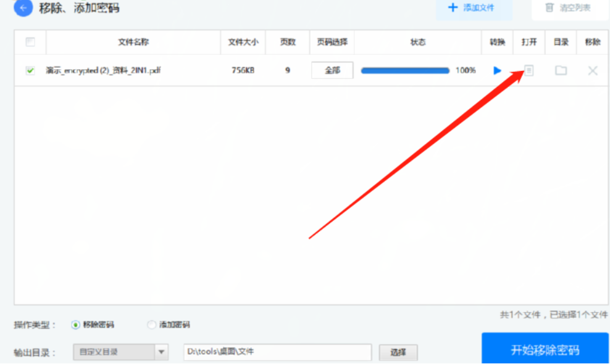This screenshot has height=364, width=610.
Task: Click the 文件名称 column header
Action: 133,42
